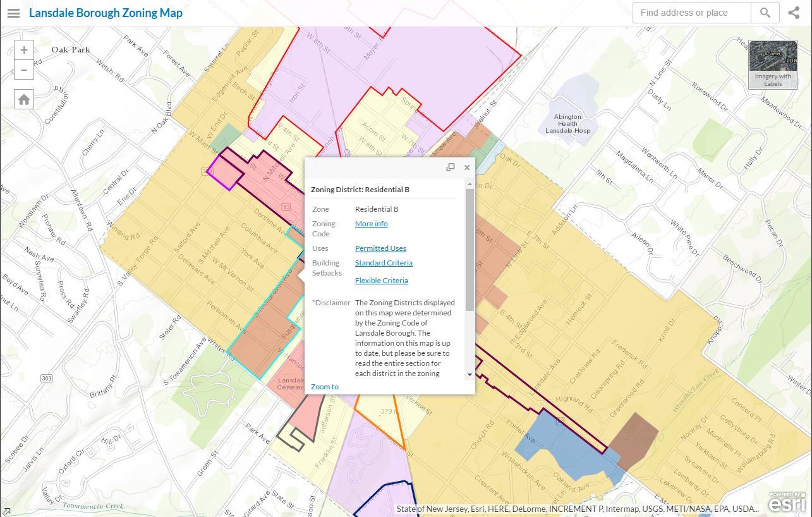The height and width of the screenshot is (517, 812).
Task: Open the More info zoning code link
Action: tap(371, 223)
